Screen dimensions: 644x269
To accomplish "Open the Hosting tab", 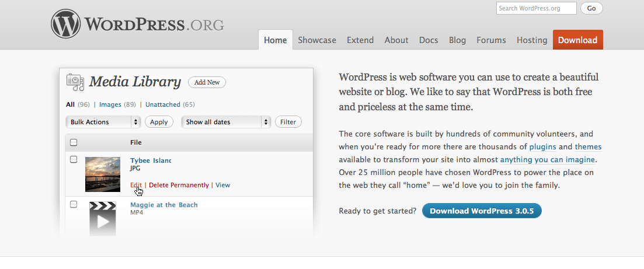I will tap(532, 40).
